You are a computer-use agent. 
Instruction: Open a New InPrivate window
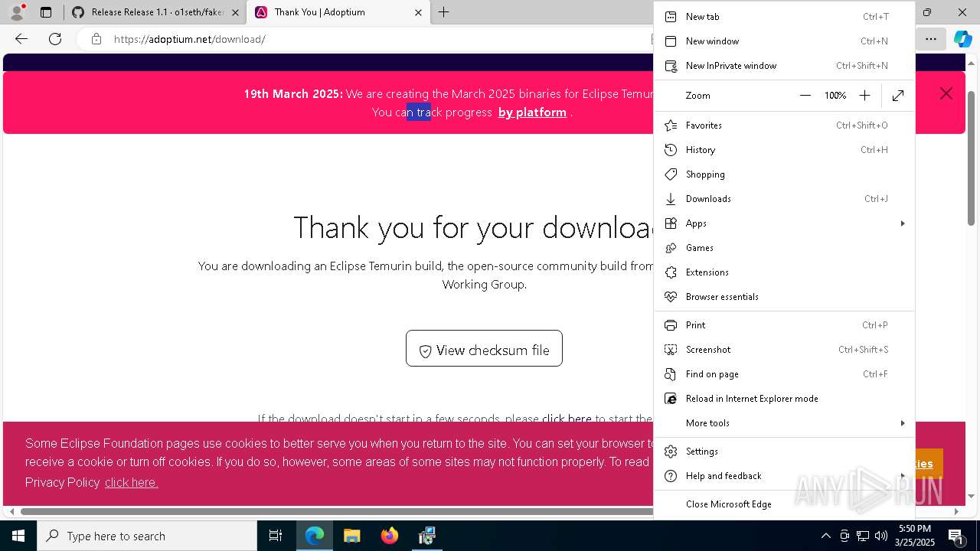tap(784, 66)
